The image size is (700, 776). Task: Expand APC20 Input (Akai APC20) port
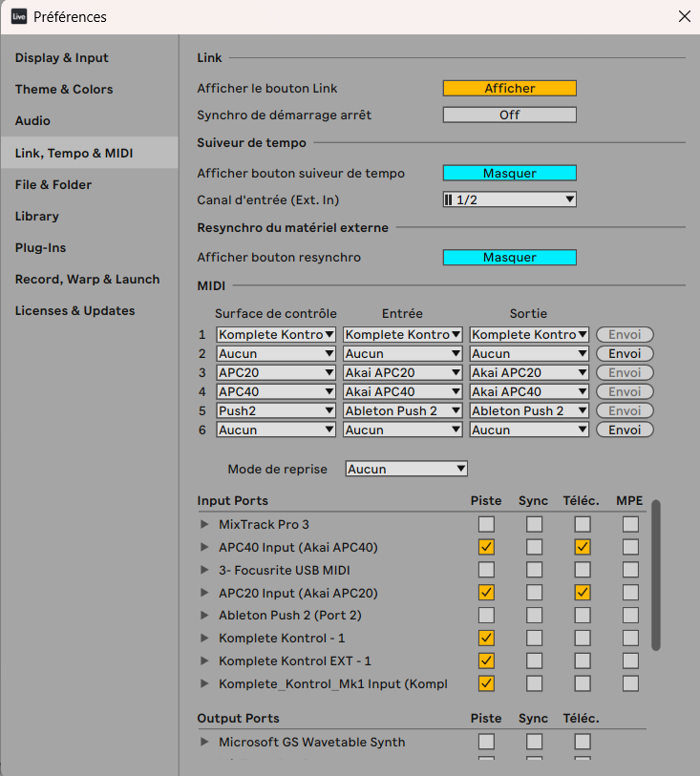pos(204,593)
